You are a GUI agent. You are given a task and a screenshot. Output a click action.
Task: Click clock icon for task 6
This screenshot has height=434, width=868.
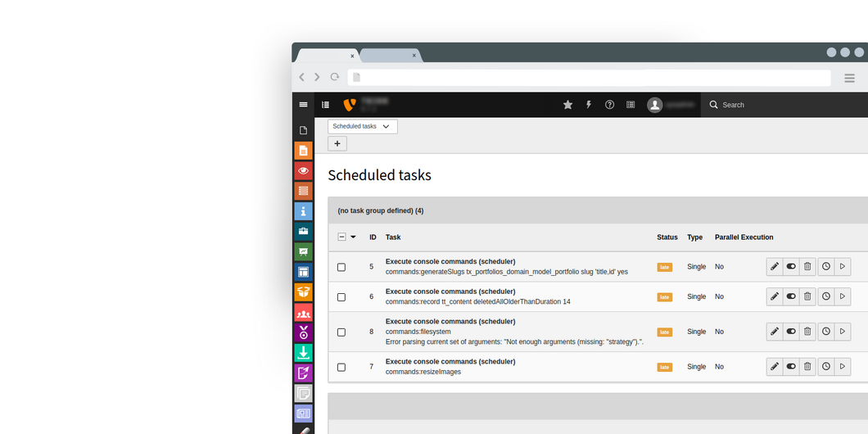pos(826,296)
